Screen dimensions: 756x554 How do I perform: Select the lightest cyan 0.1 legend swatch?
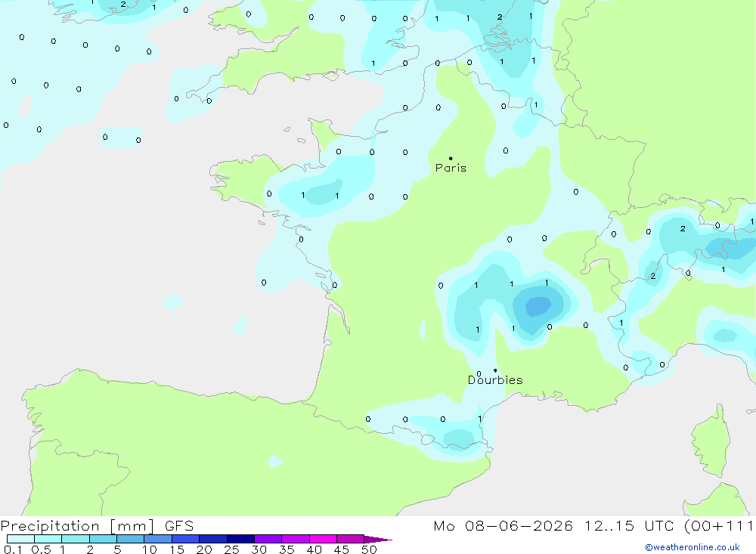[20, 539]
